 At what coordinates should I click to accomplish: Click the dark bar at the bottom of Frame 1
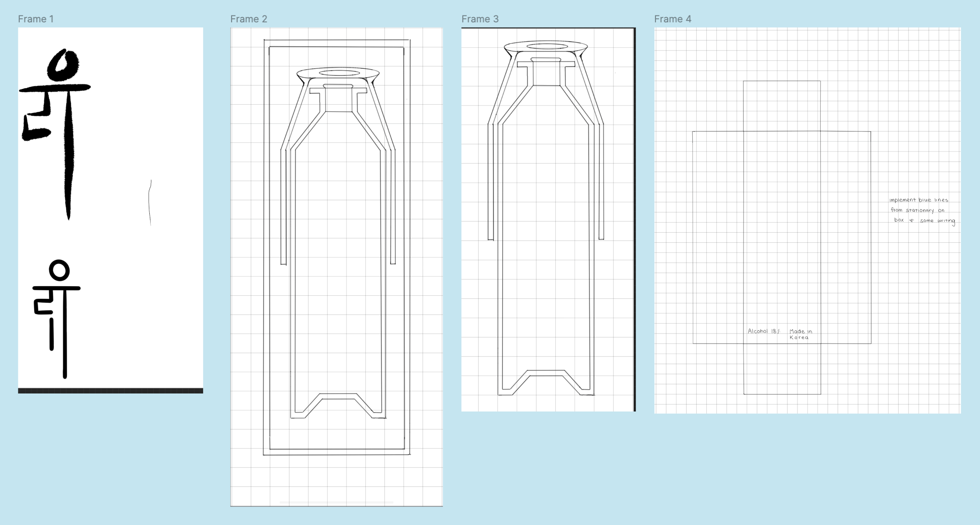click(x=110, y=390)
